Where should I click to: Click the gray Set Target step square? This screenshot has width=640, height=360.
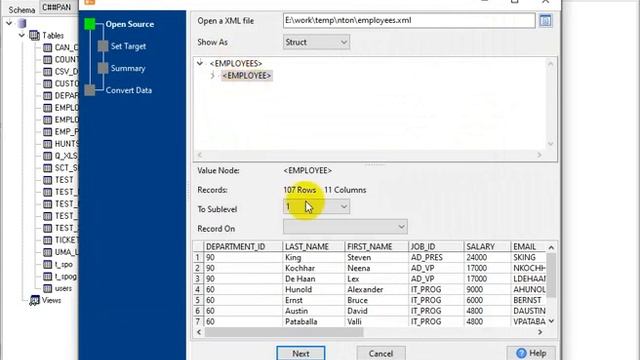tap(103, 46)
